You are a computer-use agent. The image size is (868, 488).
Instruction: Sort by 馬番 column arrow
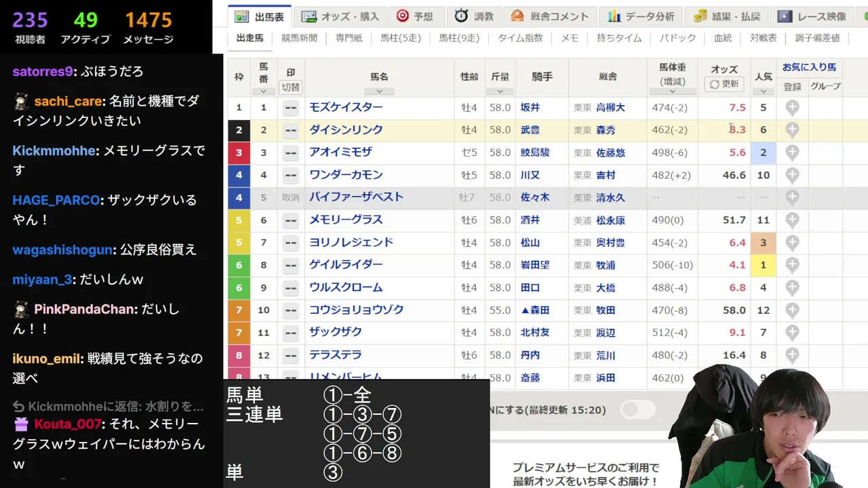[263, 91]
